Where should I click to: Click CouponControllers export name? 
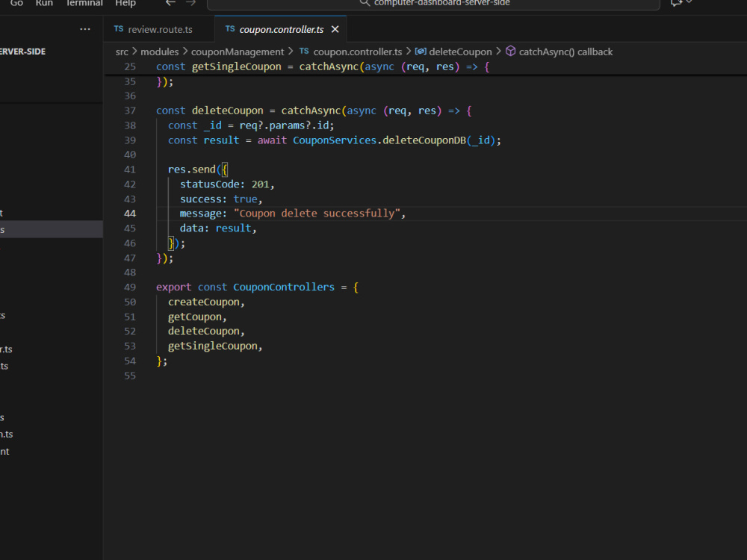click(x=284, y=287)
